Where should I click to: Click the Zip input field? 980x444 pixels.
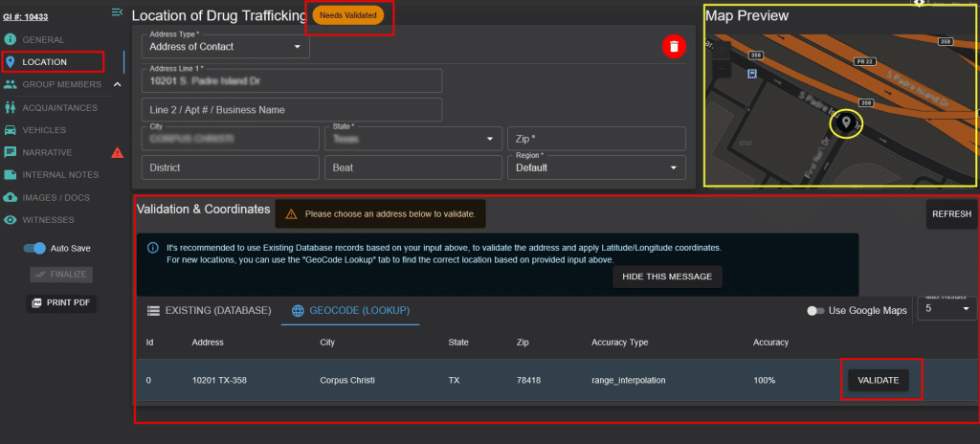coord(596,138)
